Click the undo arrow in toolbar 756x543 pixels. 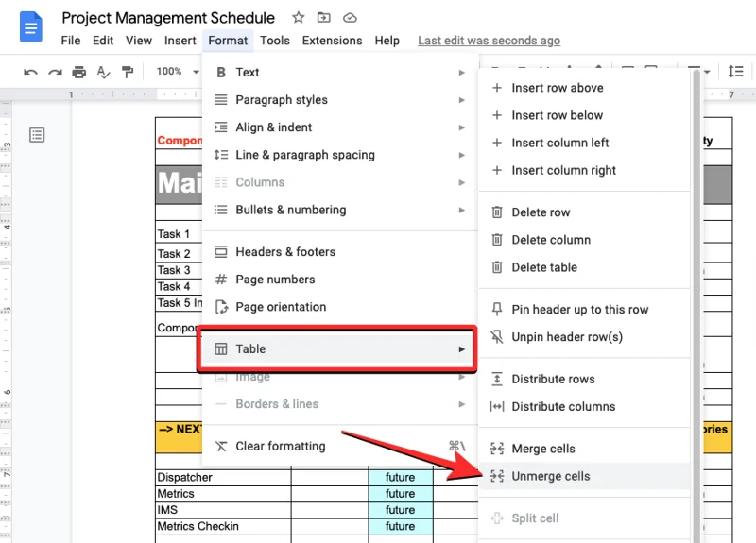[x=31, y=72]
